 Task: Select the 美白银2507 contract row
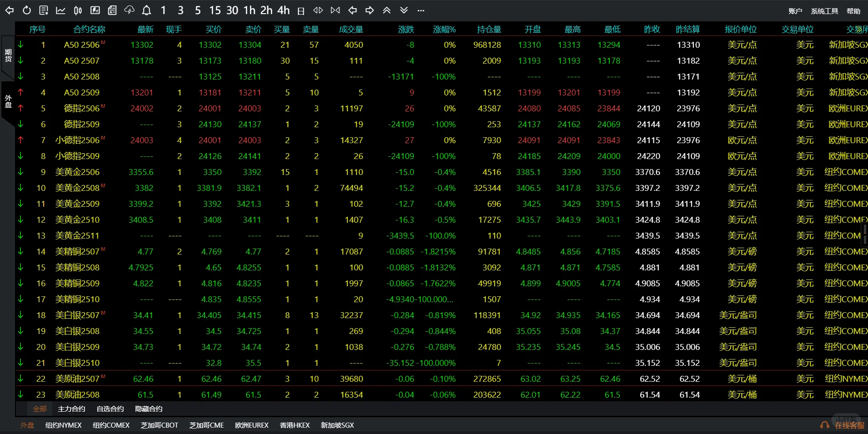point(442,315)
